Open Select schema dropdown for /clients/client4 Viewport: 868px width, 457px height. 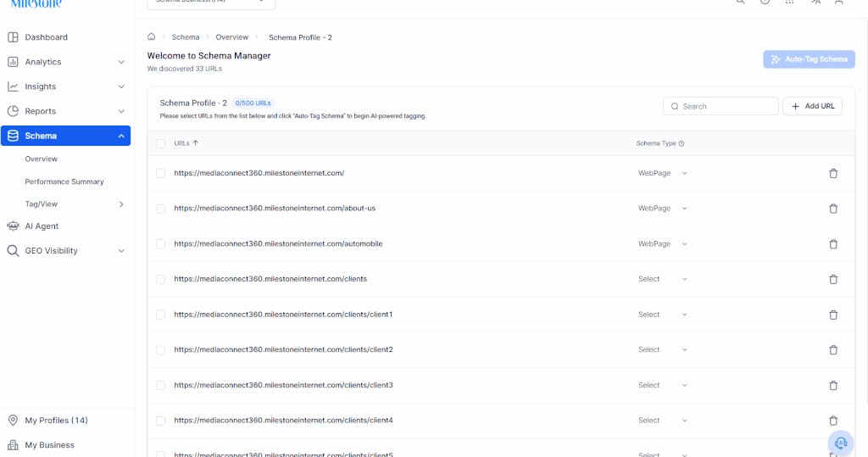pos(663,421)
